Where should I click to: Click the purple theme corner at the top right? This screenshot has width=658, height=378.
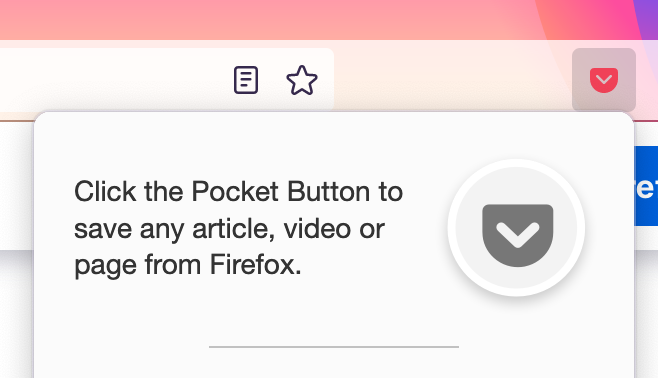[x=648, y=17]
